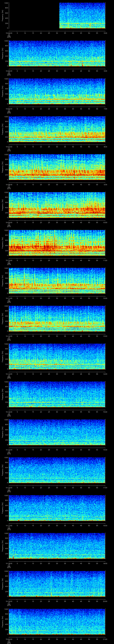Select the 19:17:00 spectrogram panel
Image resolution: width=114 pixels, height=644 pixels.
click(57, 508)
